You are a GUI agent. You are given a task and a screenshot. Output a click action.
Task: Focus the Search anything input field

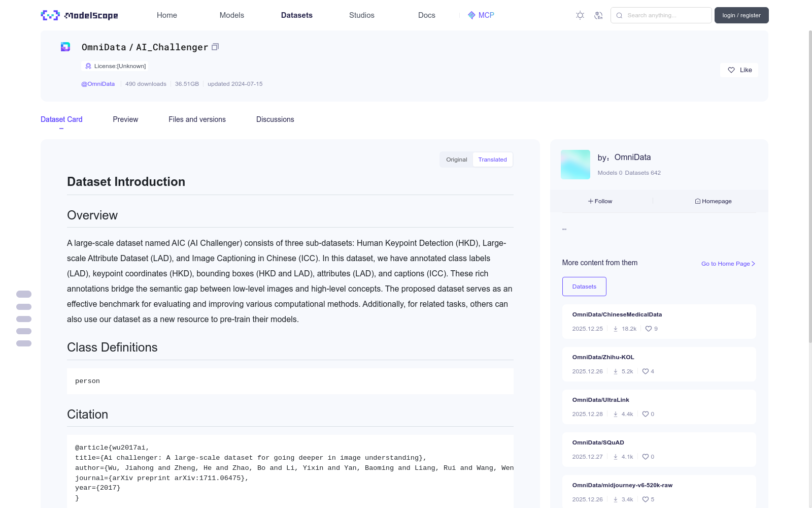coord(661,15)
